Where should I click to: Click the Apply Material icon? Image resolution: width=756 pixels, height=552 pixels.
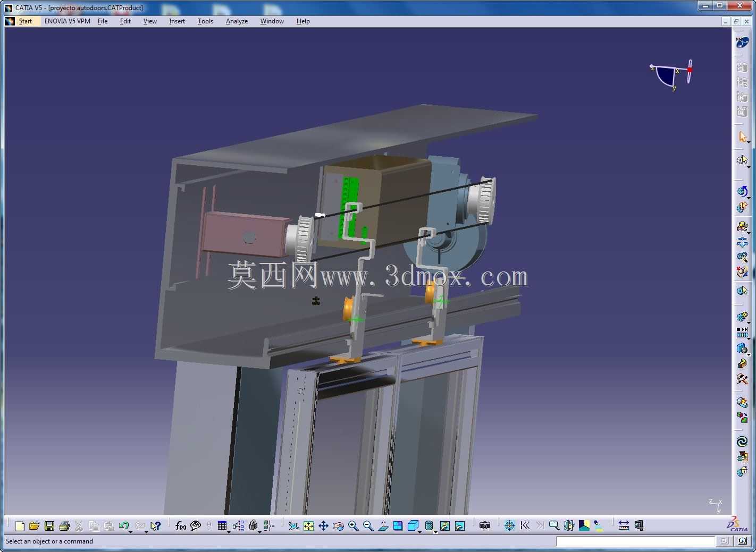[x=584, y=526]
